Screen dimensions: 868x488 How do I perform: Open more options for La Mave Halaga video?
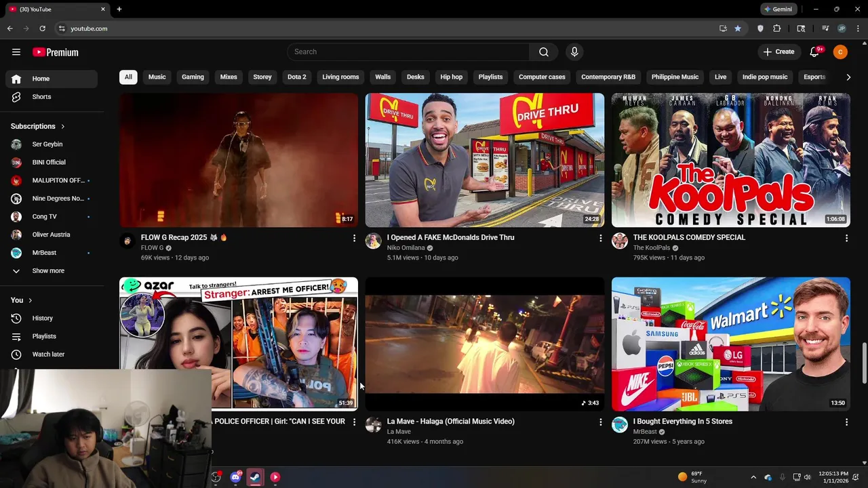(600, 422)
